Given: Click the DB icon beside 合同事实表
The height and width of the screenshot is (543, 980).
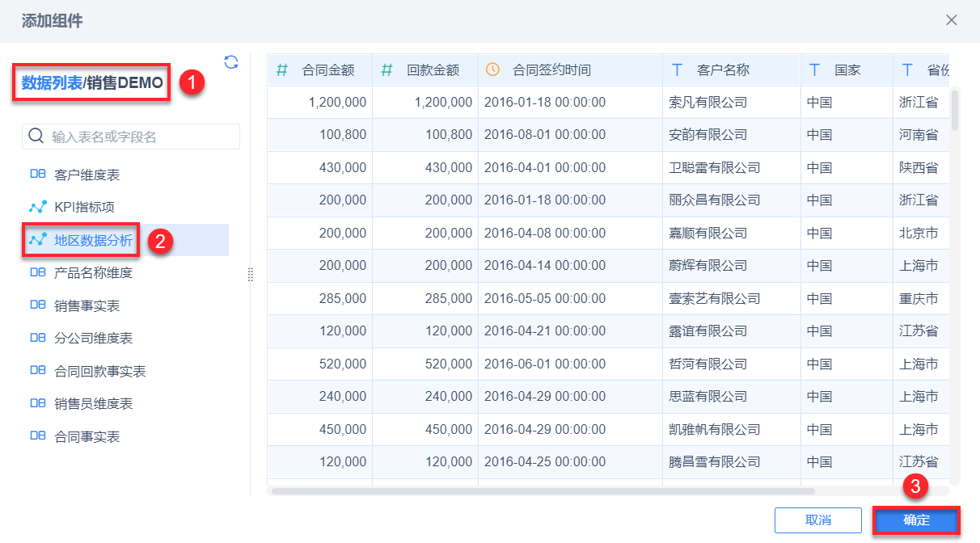Looking at the screenshot, I should (x=37, y=436).
